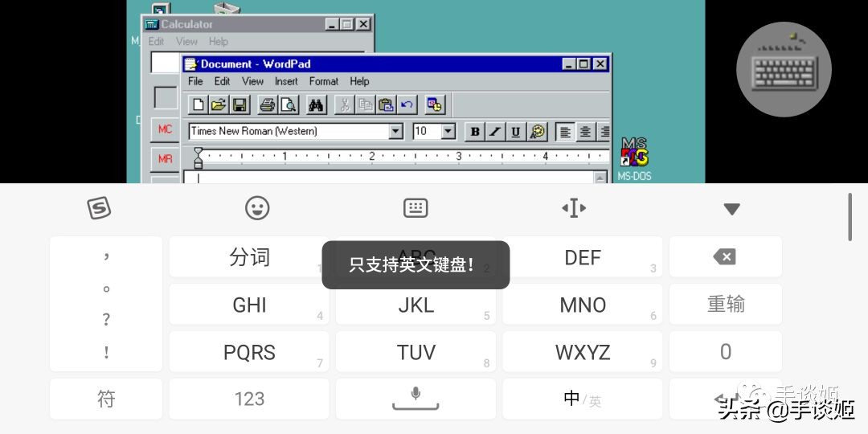Screen dimensions: 868x434
Task: Switch to the 123 numeric keyboard
Action: 249,399
